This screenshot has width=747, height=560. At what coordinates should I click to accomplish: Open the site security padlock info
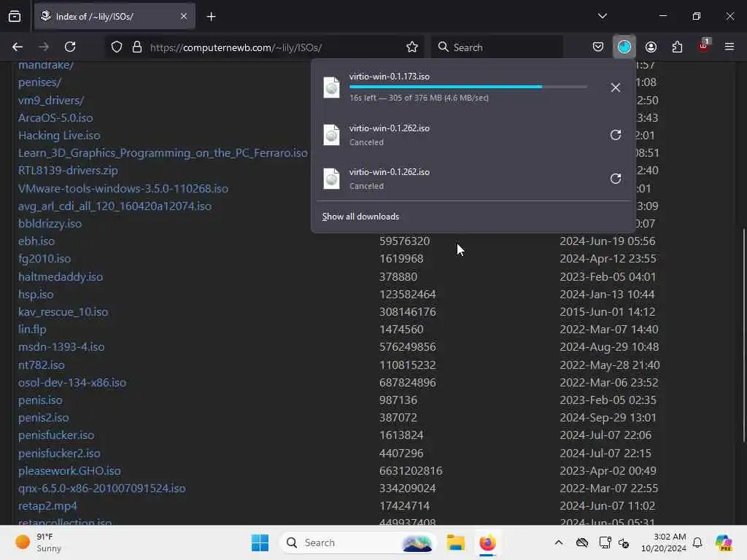137,47
